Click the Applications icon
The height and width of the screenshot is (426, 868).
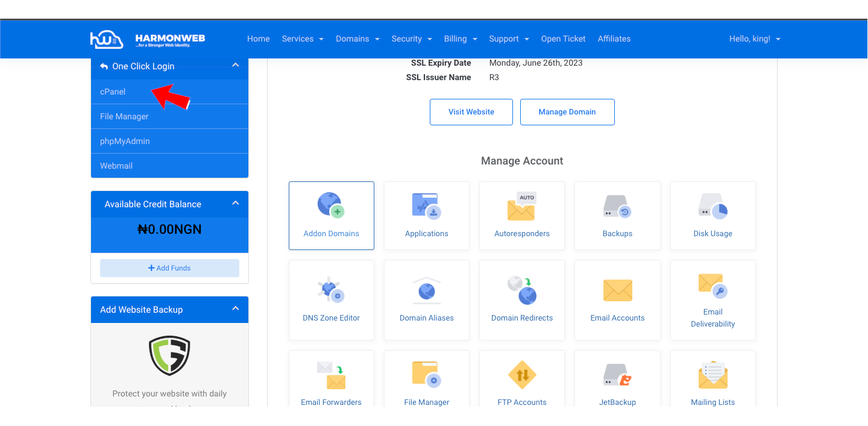426,205
